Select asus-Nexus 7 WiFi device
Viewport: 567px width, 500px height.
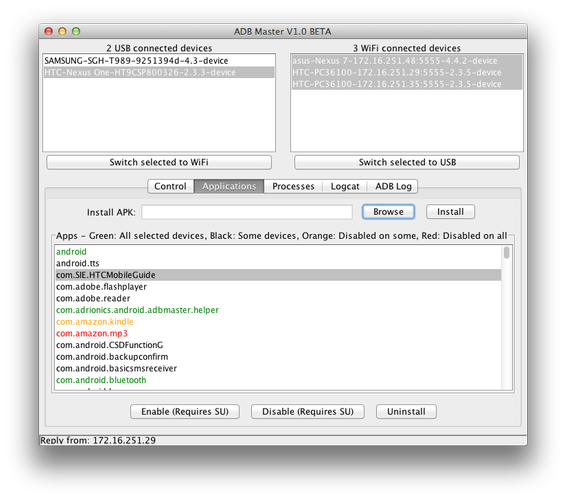point(407,60)
